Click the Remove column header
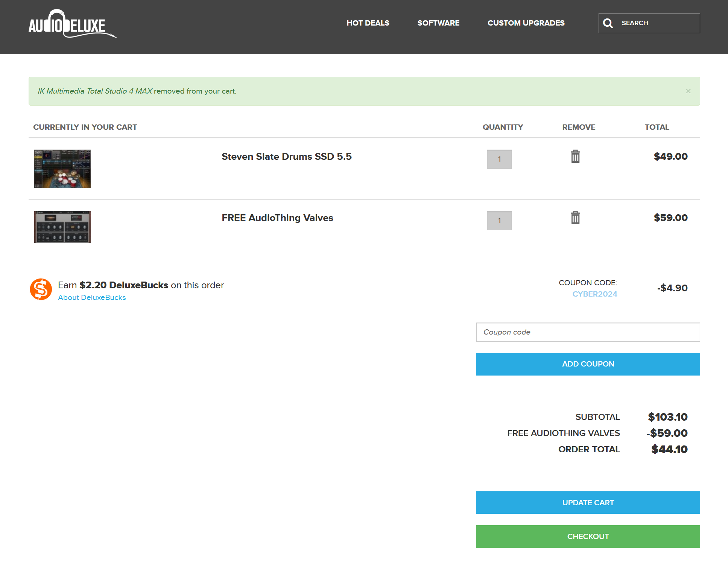The image size is (728, 565). 579,127
